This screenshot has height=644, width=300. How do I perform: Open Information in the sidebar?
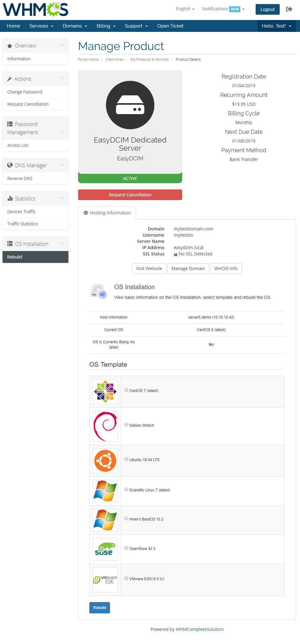tap(35, 59)
